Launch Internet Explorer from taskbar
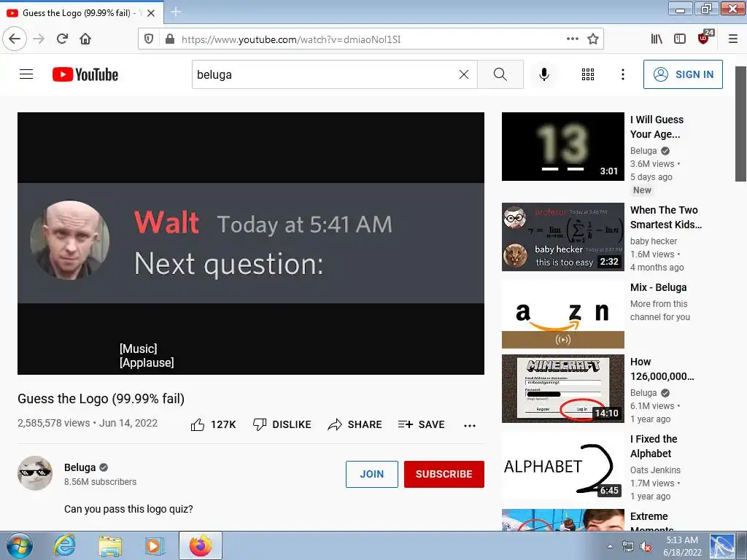Image resolution: width=747 pixels, height=560 pixels. tap(65, 545)
